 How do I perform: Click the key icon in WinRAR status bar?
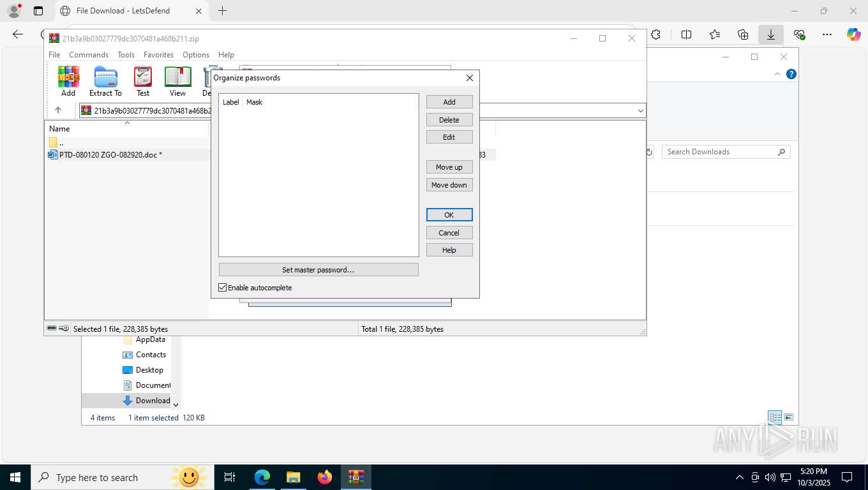point(64,329)
